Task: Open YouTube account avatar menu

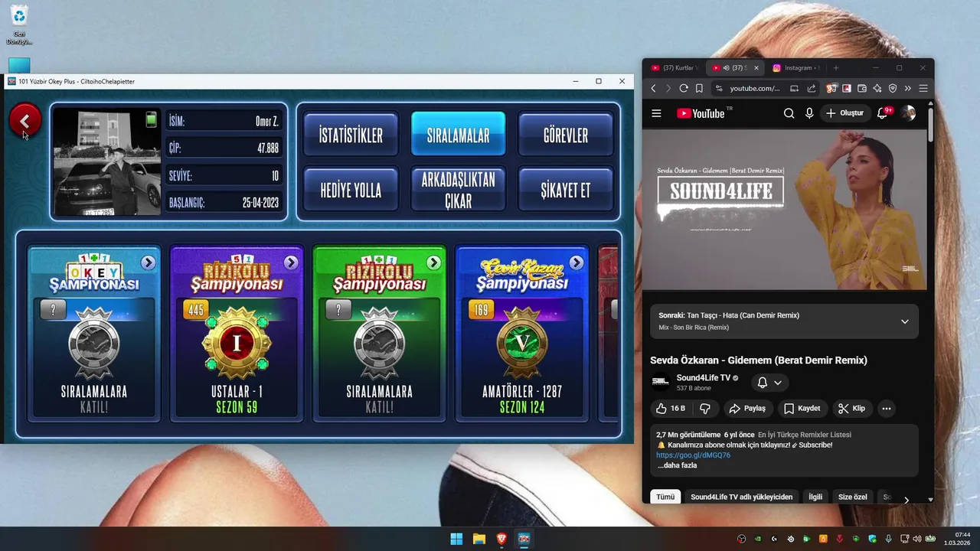Action: (909, 113)
